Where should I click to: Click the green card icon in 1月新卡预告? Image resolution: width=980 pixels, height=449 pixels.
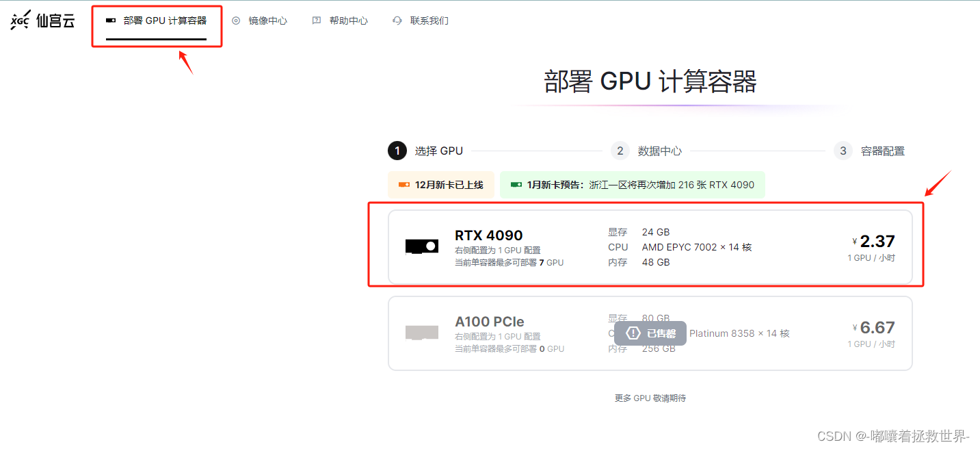(516, 185)
